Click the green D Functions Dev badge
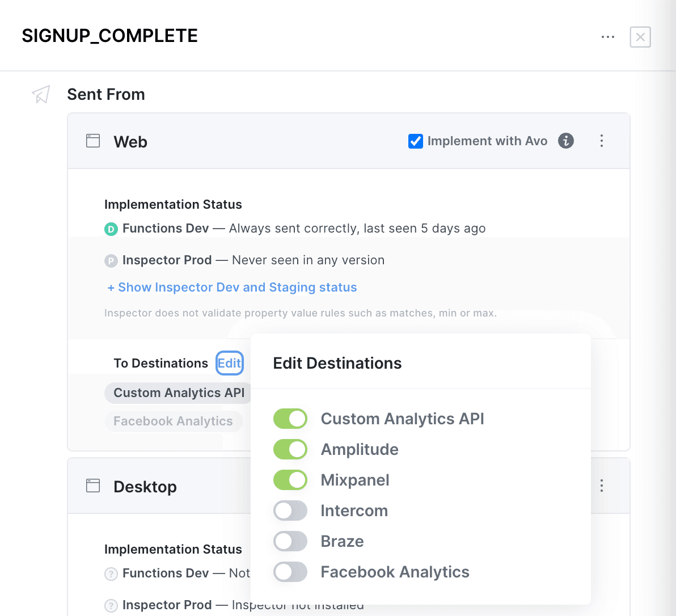The height and width of the screenshot is (616, 676). coord(111,229)
